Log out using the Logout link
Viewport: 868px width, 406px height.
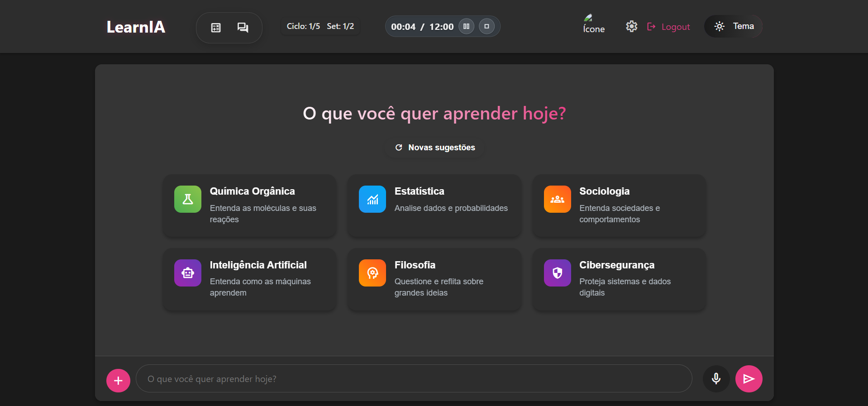tap(669, 27)
